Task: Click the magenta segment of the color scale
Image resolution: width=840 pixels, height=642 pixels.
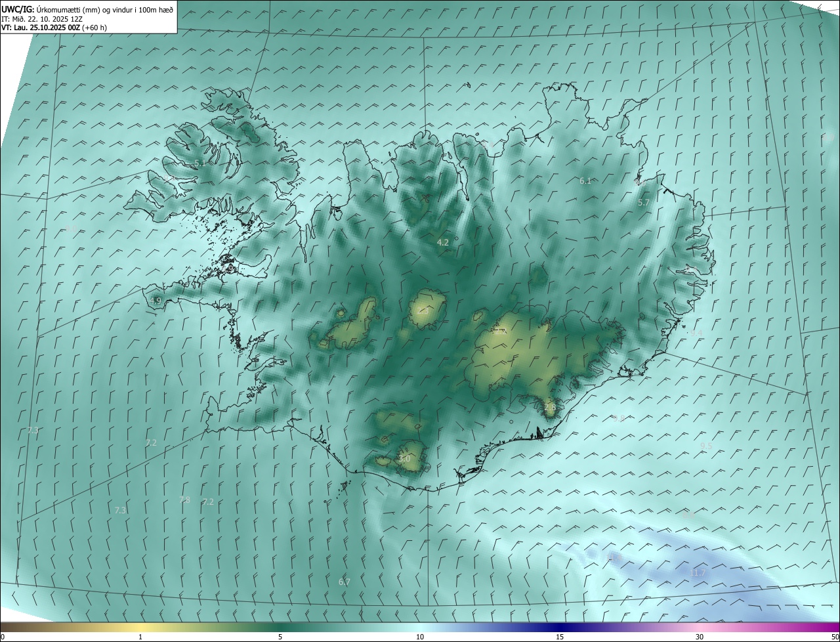Action: tap(820, 627)
